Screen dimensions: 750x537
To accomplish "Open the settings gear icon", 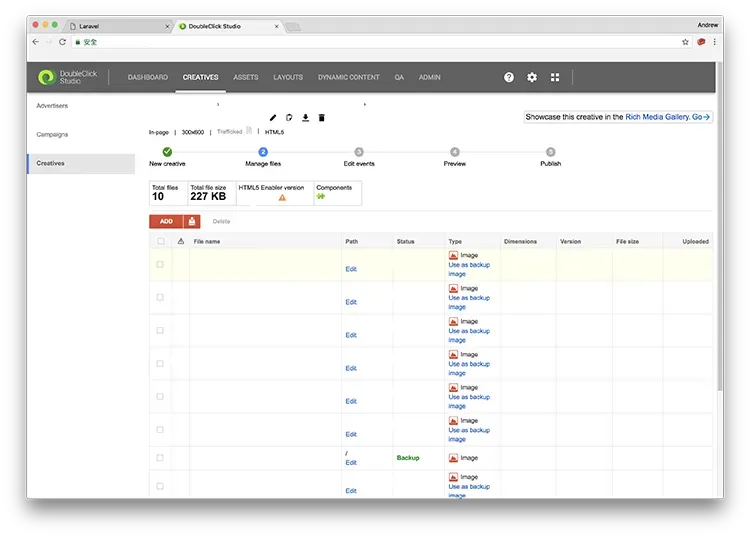I will pyautogui.click(x=532, y=77).
